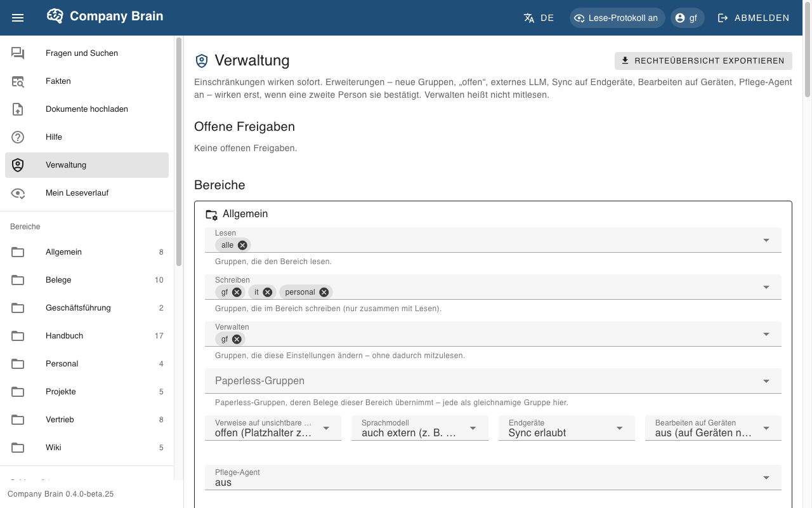Open the Sprachmodell dropdown
Image resolution: width=812 pixels, height=508 pixels.
tap(419, 428)
